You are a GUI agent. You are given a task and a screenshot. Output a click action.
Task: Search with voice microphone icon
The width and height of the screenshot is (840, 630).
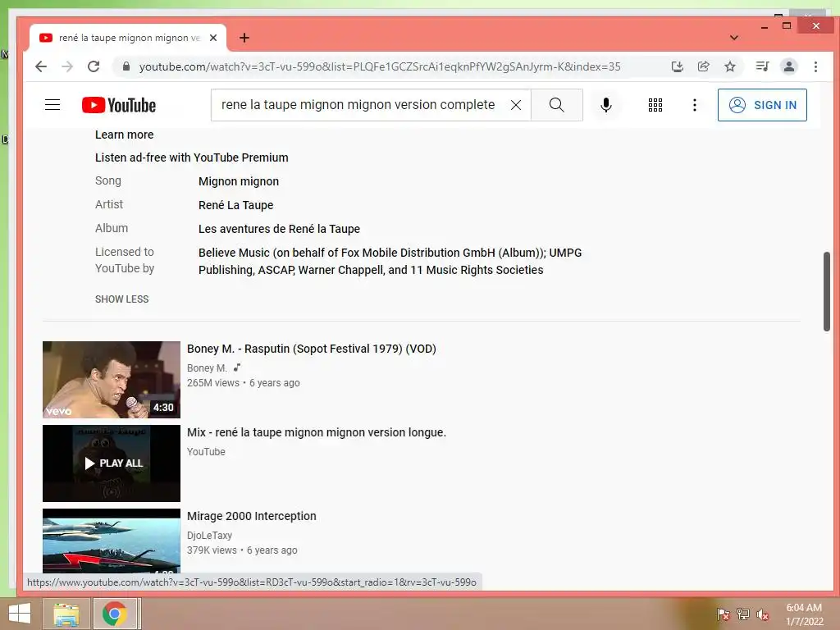click(606, 105)
